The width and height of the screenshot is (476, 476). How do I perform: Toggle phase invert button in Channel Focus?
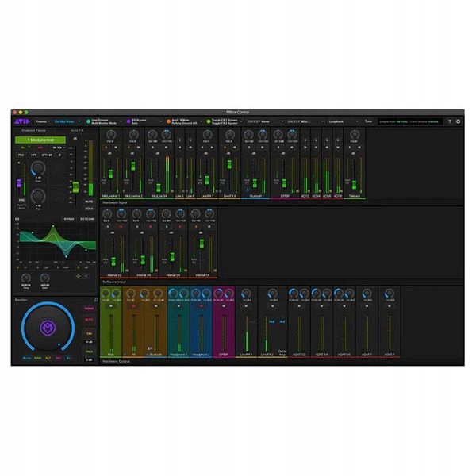point(59,155)
